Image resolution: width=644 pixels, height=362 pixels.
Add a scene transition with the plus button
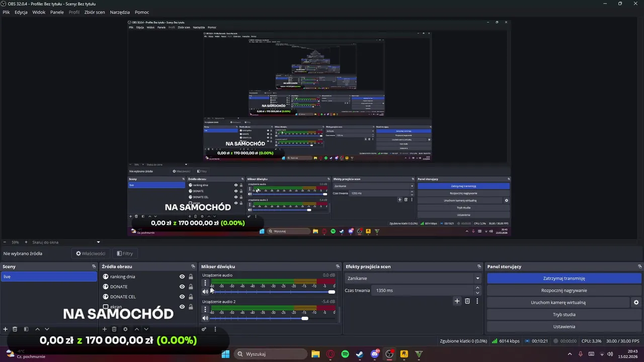457,301
